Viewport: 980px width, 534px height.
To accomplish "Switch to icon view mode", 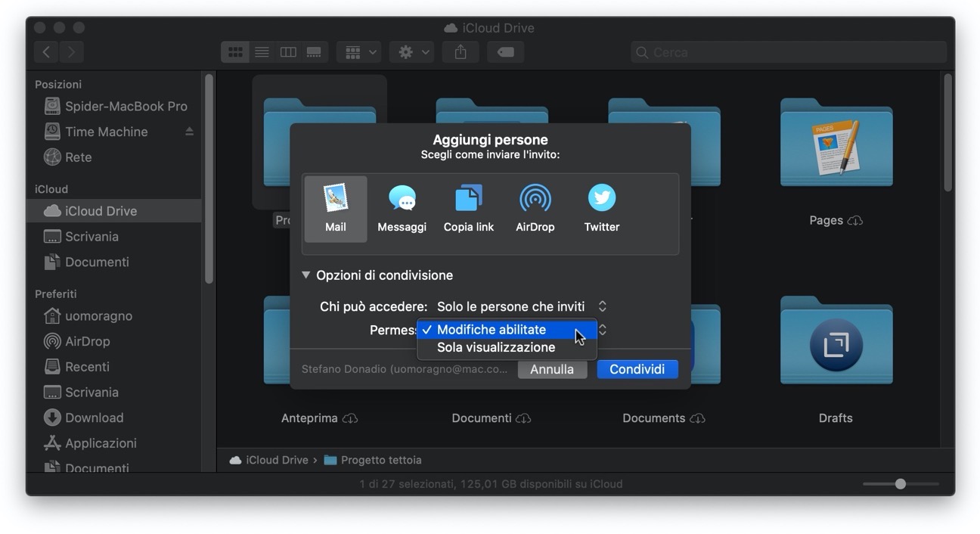I will 235,52.
